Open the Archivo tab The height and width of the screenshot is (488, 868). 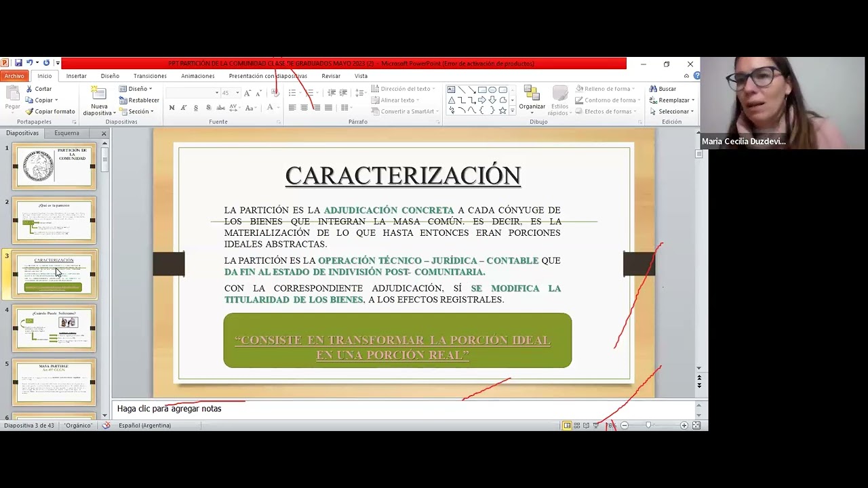tap(14, 76)
